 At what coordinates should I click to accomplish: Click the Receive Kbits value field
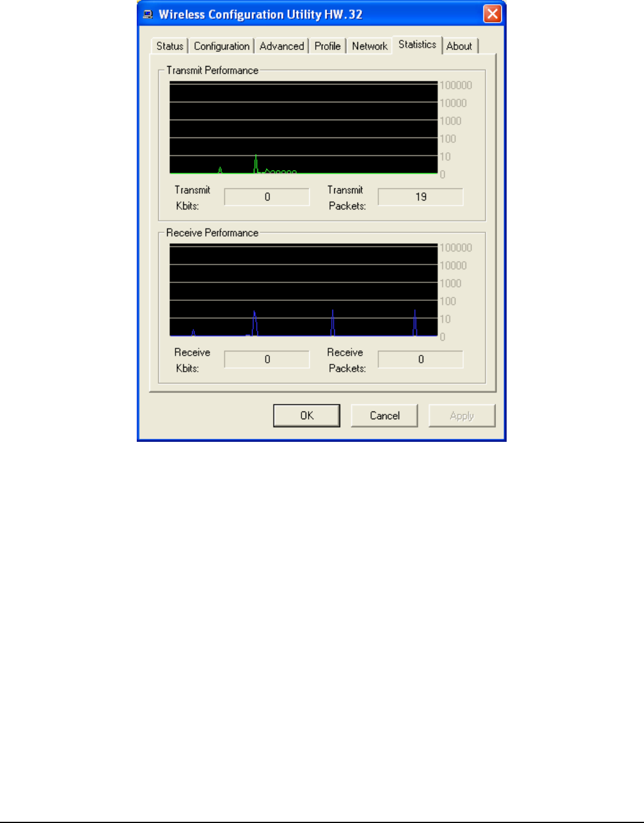tap(267, 359)
